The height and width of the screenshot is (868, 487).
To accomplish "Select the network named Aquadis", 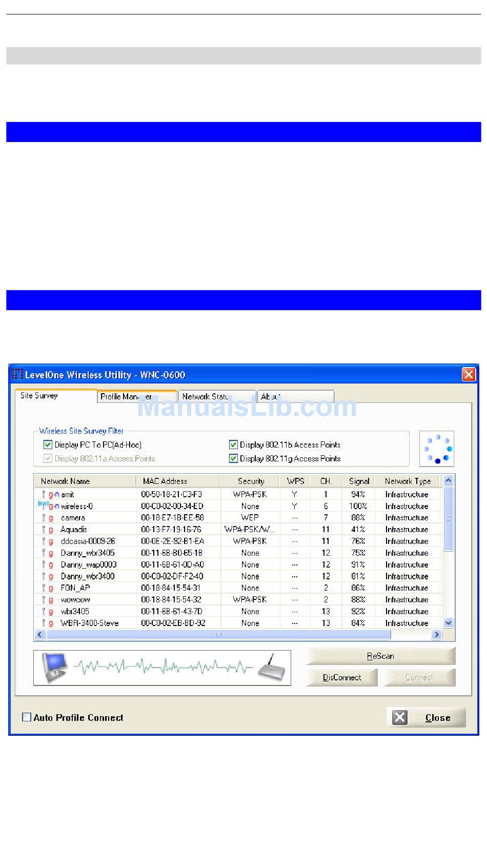I will [74, 530].
